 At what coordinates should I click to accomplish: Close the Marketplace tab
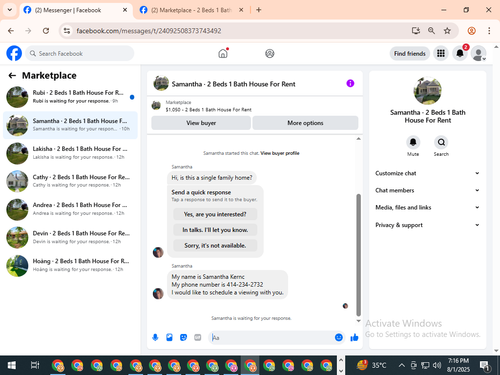tap(241, 10)
